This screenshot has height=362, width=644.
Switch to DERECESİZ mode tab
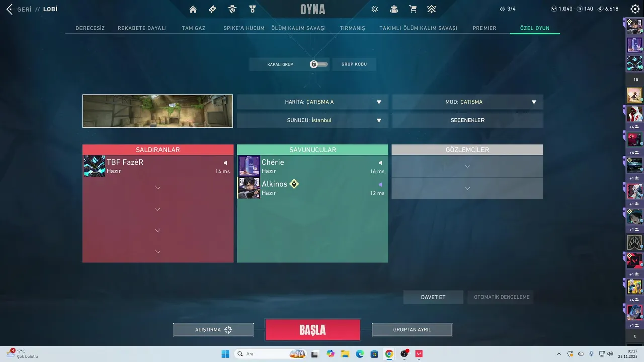90,28
